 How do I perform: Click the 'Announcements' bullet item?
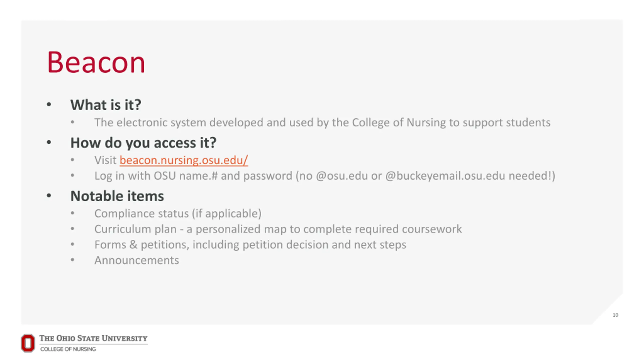(x=137, y=260)
